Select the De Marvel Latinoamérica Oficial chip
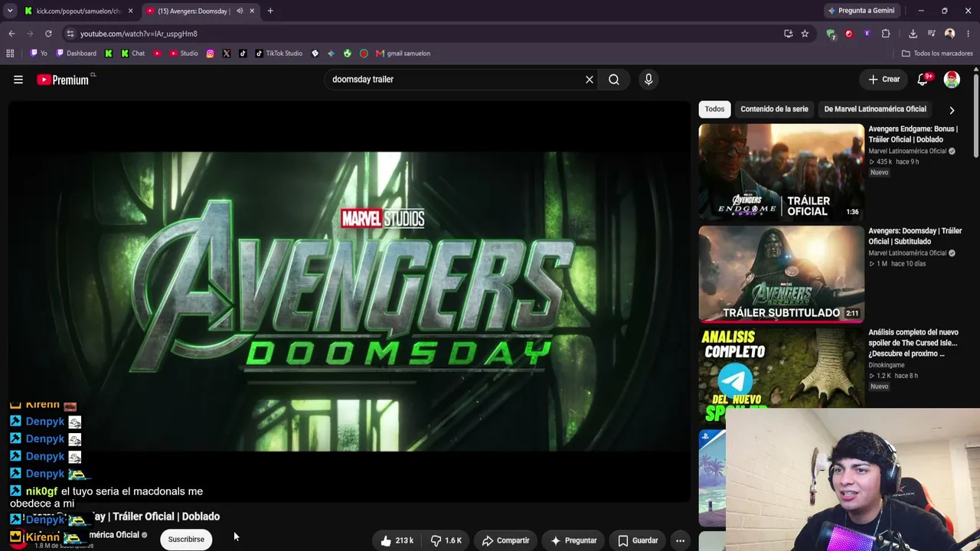The image size is (980, 551). [875, 109]
